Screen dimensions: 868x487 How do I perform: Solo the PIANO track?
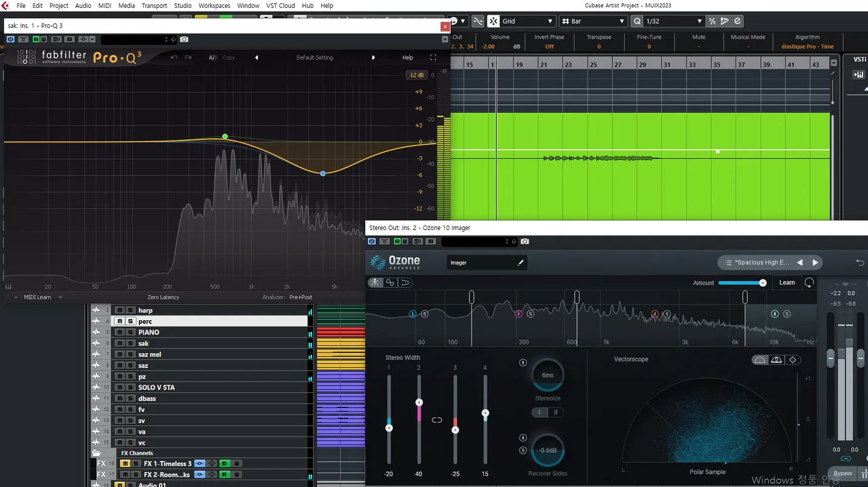click(x=130, y=332)
